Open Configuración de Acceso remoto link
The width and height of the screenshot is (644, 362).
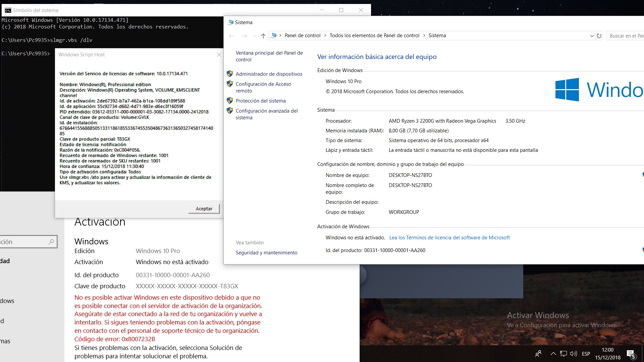(263, 87)
